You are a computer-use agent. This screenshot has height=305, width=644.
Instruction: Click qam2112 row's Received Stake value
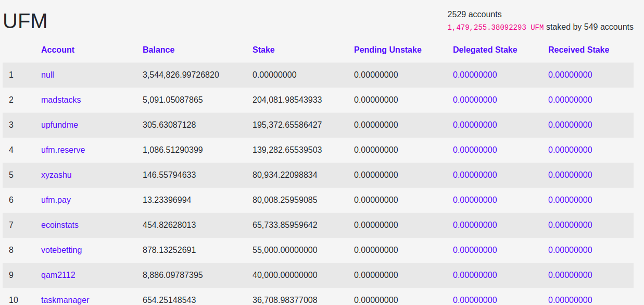(570, 275)
